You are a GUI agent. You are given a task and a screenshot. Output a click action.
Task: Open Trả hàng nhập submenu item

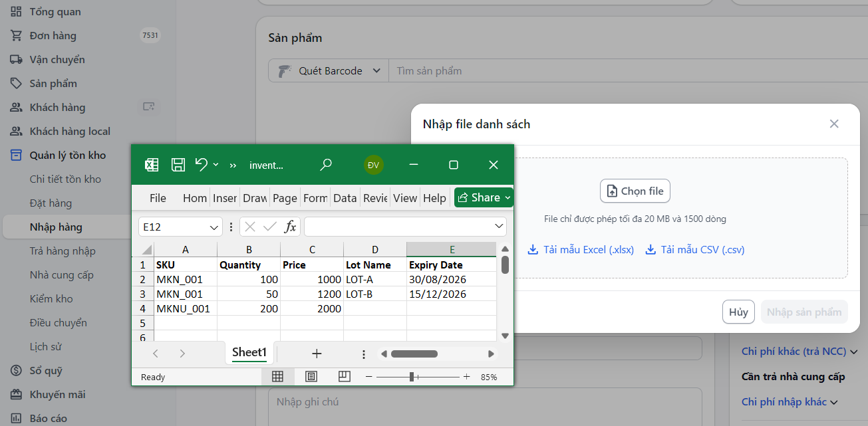(x=63, y=251)
